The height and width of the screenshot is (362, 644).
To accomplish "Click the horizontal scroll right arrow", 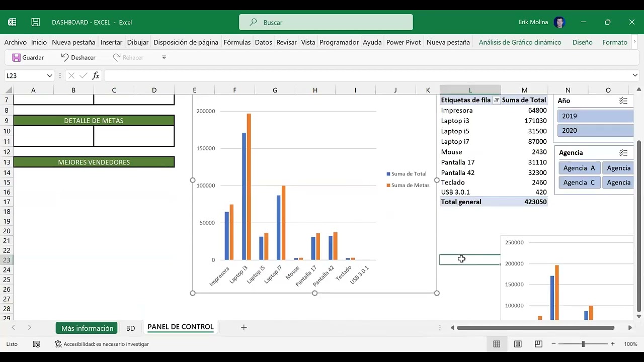I will click(630, 327).
